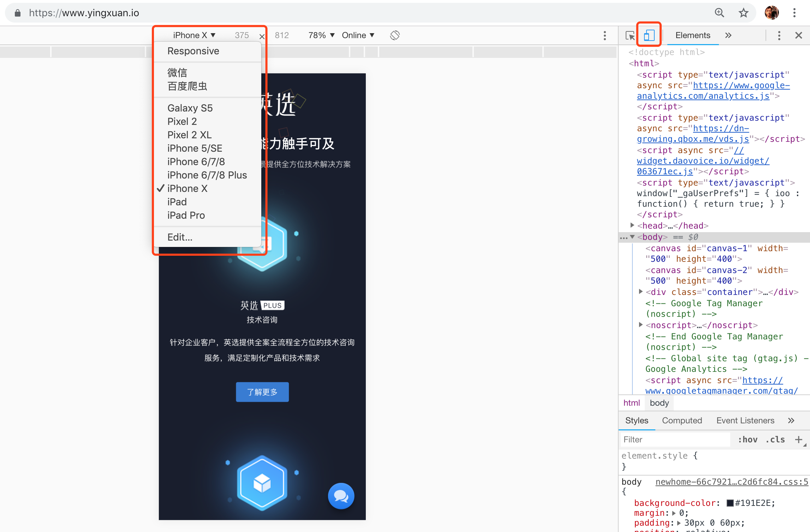
Task: Collapse the body element node
Action: [632, 237]
